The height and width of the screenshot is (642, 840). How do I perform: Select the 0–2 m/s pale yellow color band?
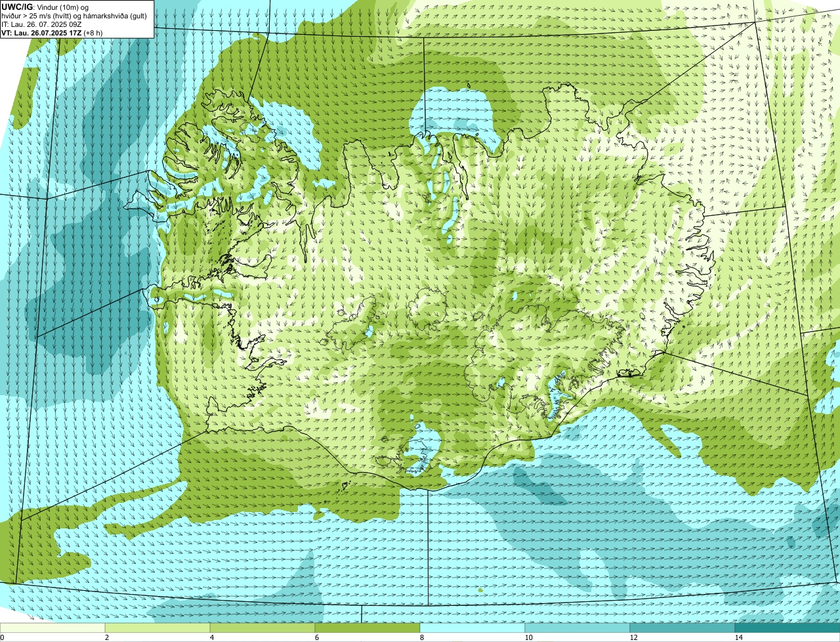tap(52, 628)
